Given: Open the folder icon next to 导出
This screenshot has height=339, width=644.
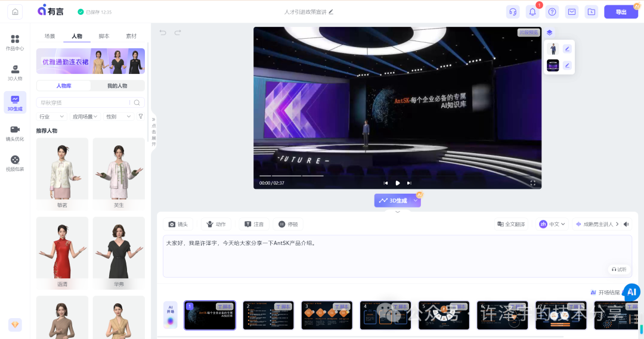Looking at the screenshot, I should [x=592, y=12].
